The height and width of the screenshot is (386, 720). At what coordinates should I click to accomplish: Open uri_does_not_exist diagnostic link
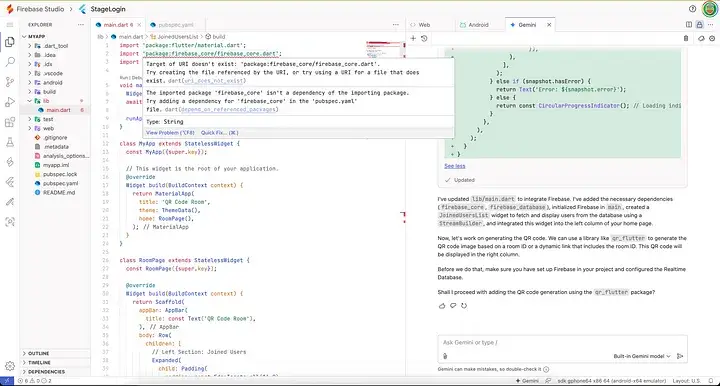pos(214,81)
